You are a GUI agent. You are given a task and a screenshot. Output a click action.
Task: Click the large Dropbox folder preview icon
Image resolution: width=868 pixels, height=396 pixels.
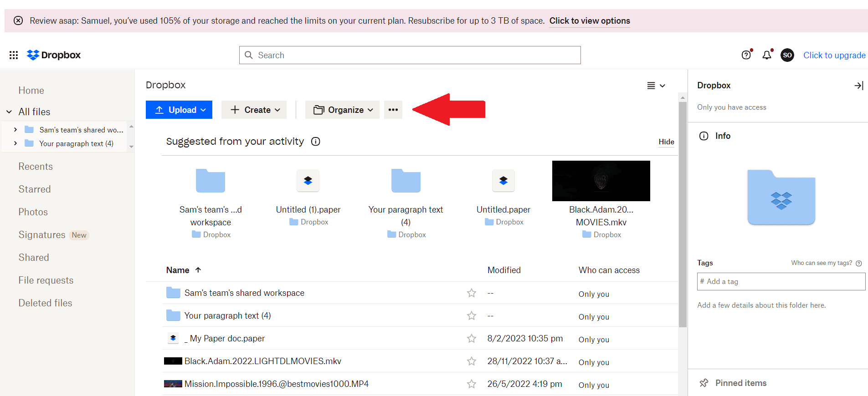(781, 197)
